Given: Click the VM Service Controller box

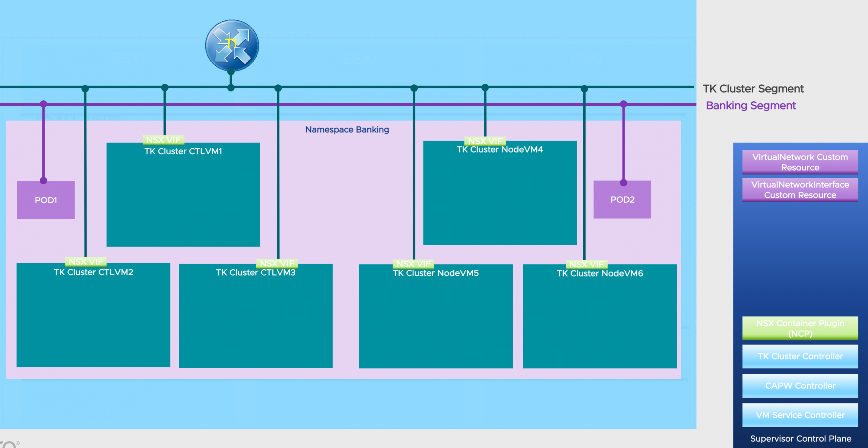Looking at the screenshot, I should 800,415.
